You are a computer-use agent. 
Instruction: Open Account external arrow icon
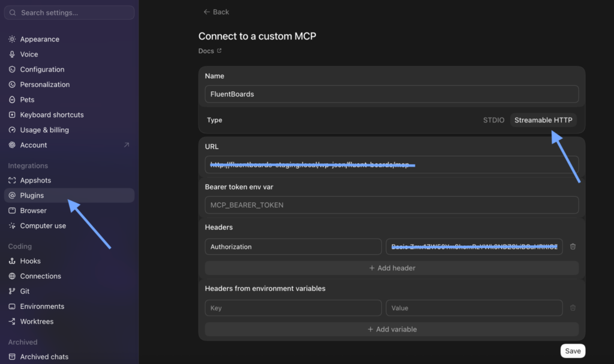pos(127,145)
